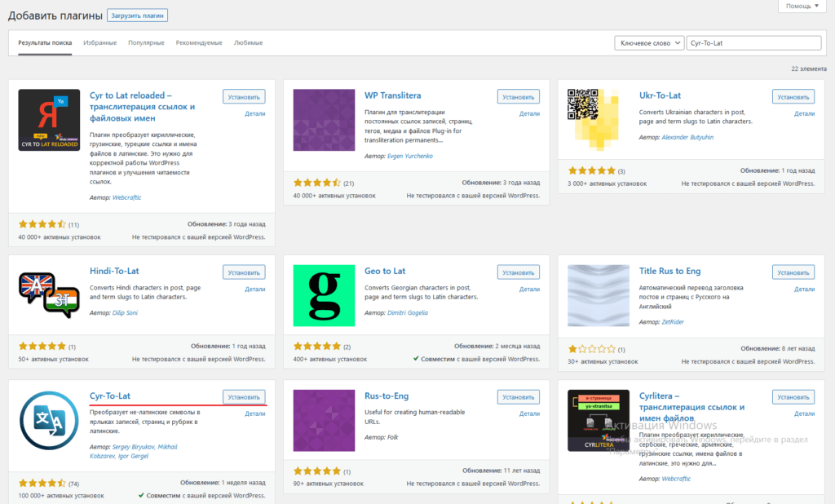Open the Cyrlitera title link
Screen dimensions: 835x504
click(x=691, y=407)
